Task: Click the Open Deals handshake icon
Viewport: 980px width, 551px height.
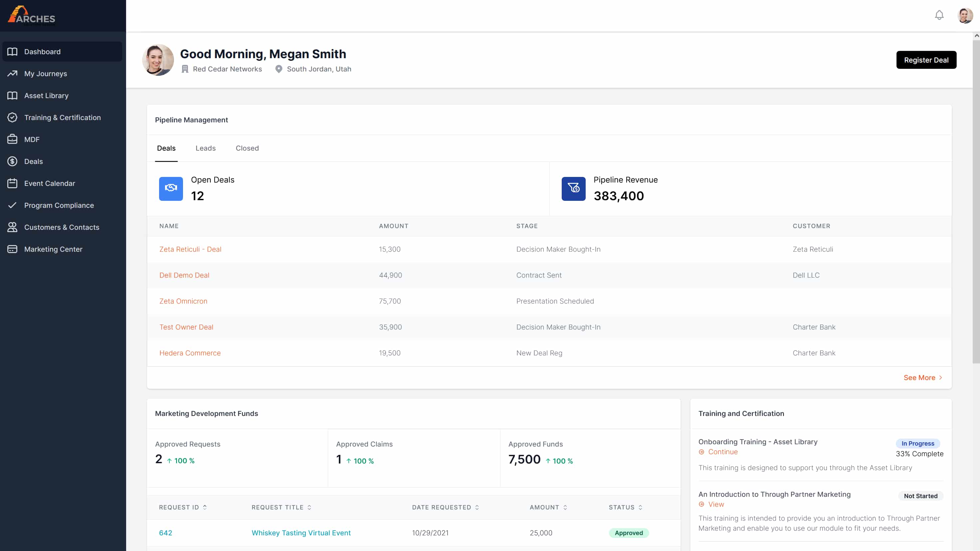Action: (x=171, y=189)
